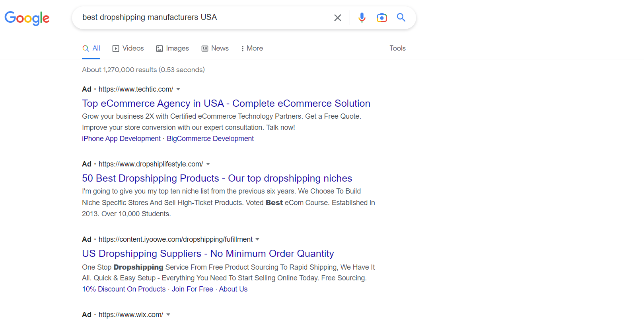This screenshot has height=319, width=644.
Task: Open 50 Best Dropshipping Products result
Action: pos(217,178)
